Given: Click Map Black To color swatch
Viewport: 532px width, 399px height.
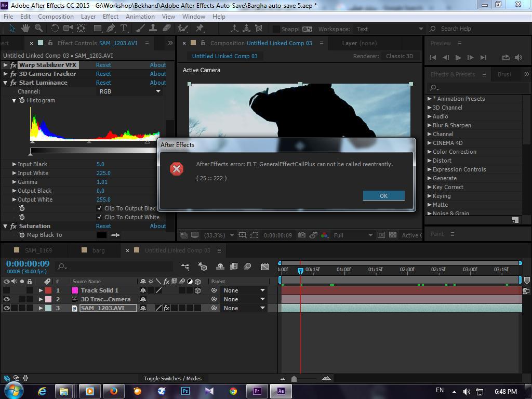Looking at the screenshot, I should 102,235.
